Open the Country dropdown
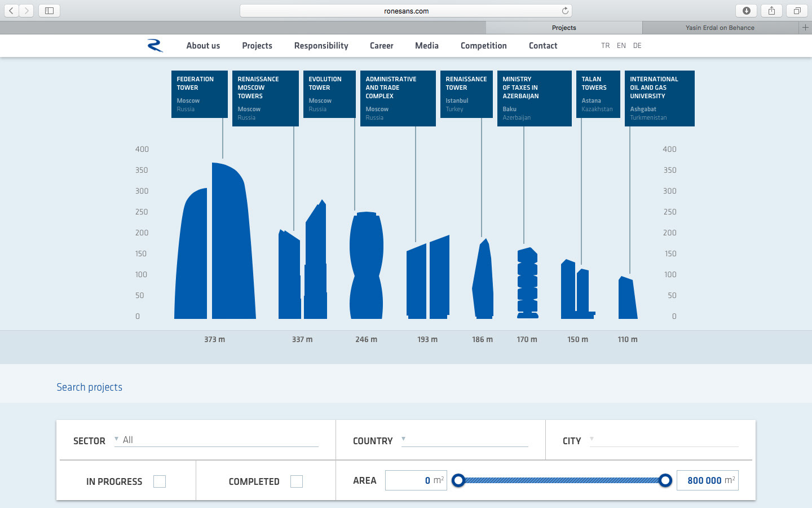The width and height of the screenshot is (812, 508). pyautogui.click(x=465, y=440)
